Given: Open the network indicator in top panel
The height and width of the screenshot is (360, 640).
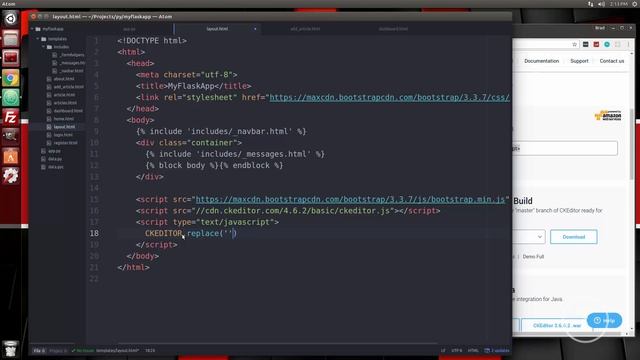Looking at the screenshot, I should (591, 4).
